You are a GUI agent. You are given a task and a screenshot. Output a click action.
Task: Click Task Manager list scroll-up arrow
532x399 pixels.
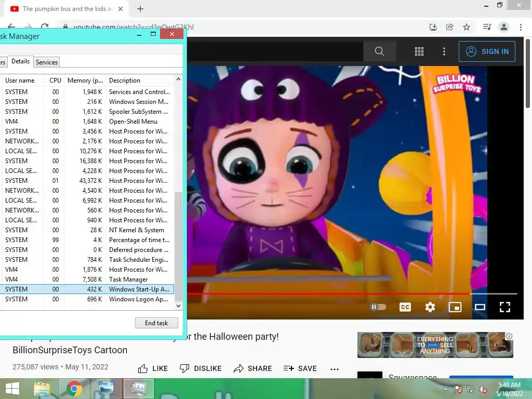coord(179,79)
